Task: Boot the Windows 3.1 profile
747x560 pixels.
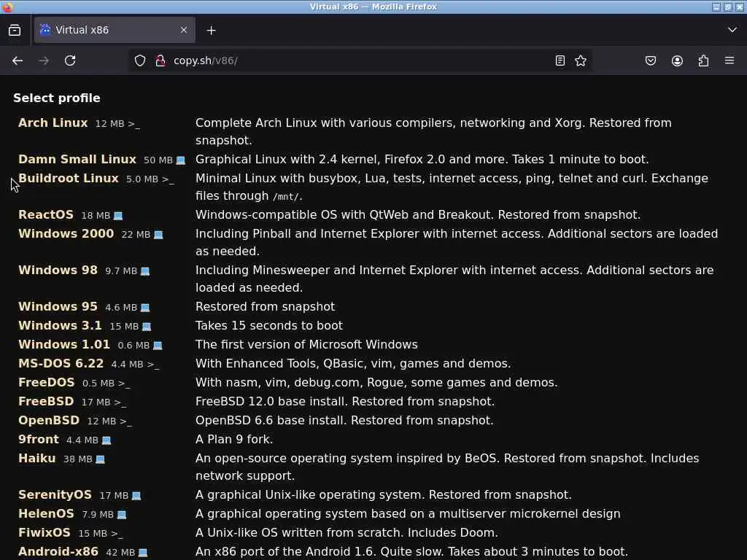Action: coord(60,326)
